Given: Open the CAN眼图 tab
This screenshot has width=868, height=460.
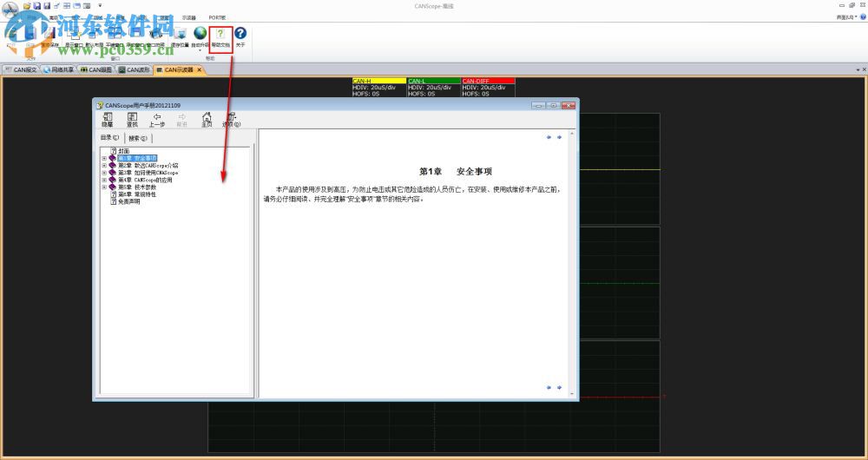Looking at the screenshot, I should (95, 69).
